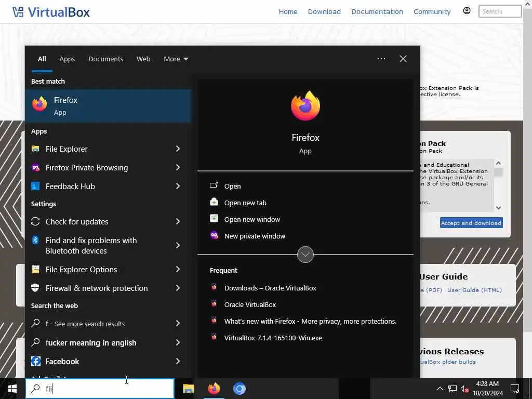Screen dimensions: 532x399
Task: Open the More filter dropdown
Action: [x=176, y=59]
